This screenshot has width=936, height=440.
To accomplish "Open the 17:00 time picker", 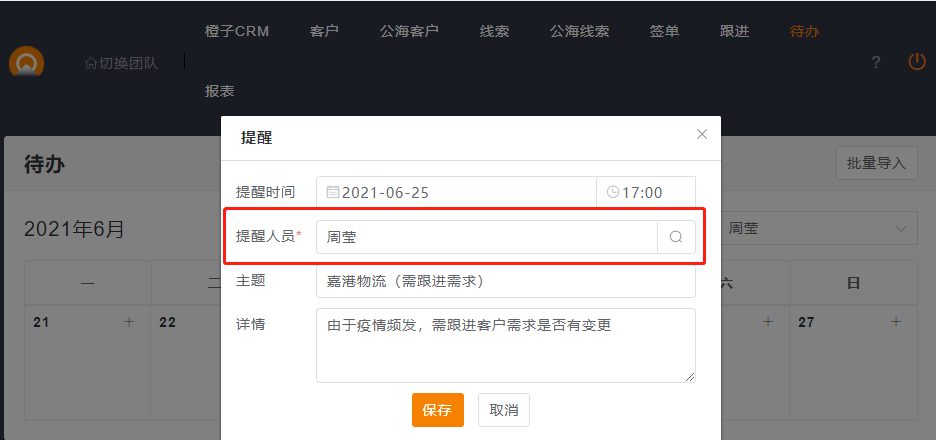I will tap(646, 192).
